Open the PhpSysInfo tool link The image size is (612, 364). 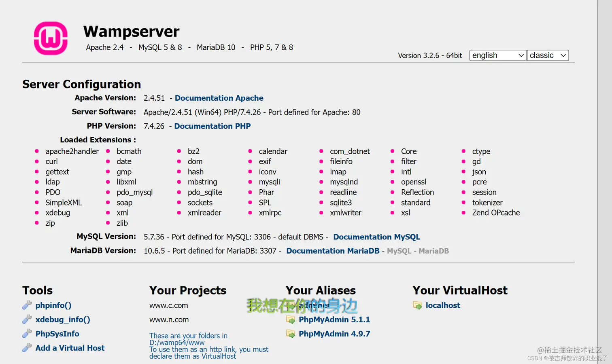tap(57, 334)
